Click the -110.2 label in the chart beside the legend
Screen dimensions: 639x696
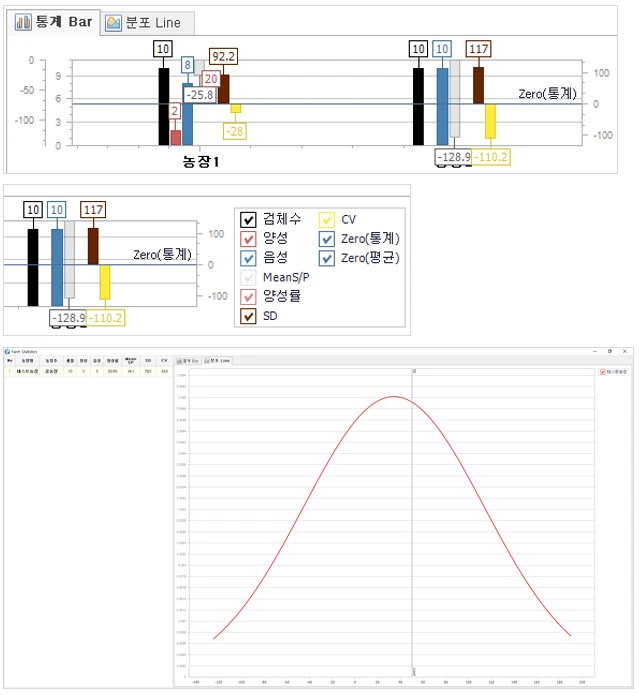(x=106, y=318)
